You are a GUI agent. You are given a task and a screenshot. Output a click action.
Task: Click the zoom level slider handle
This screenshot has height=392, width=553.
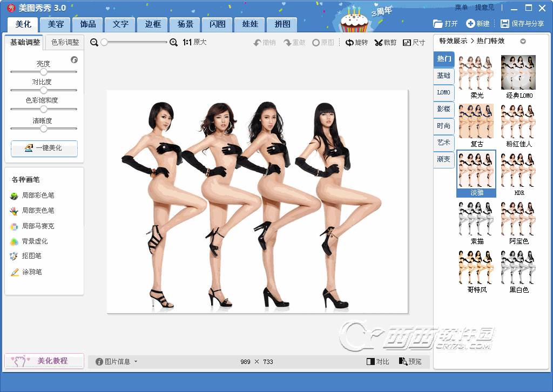(x=104, y=42)
